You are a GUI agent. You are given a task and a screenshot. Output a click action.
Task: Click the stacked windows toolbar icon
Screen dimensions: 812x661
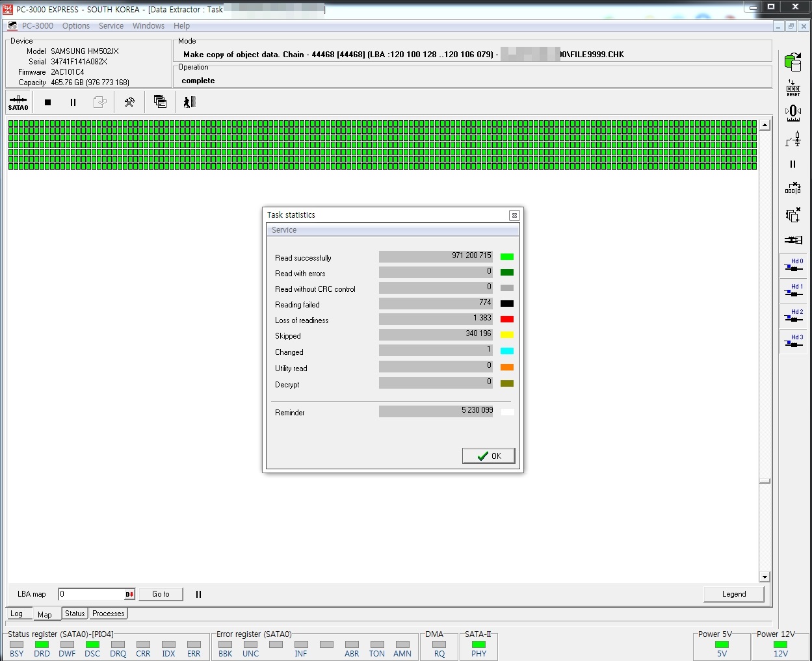(160, 101)
